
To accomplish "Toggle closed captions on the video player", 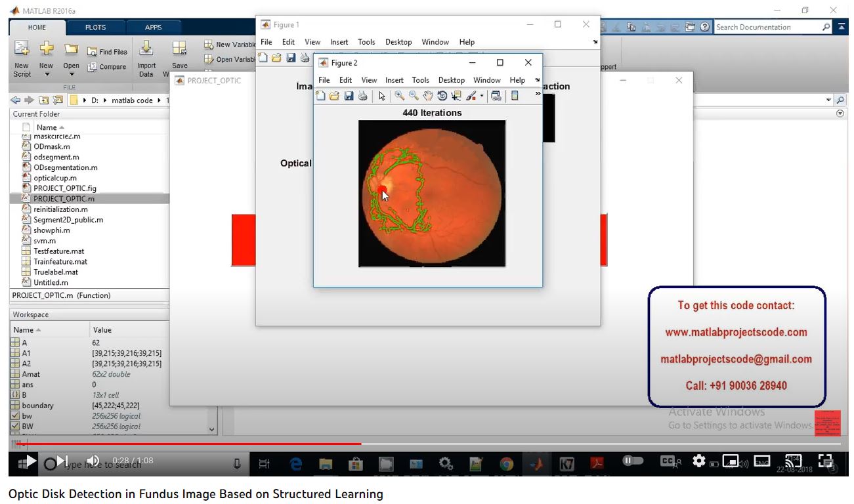I will click(668, 461).
